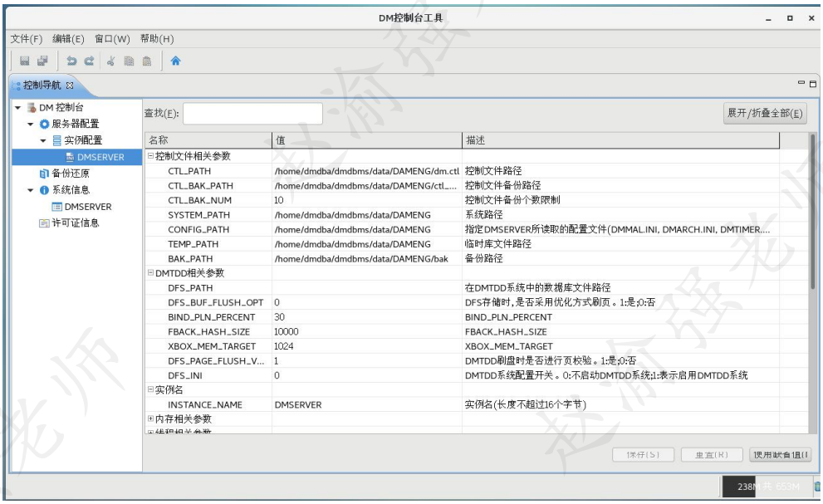
Task: Expand the 内存相关参数 group
Action: [150, 419]
